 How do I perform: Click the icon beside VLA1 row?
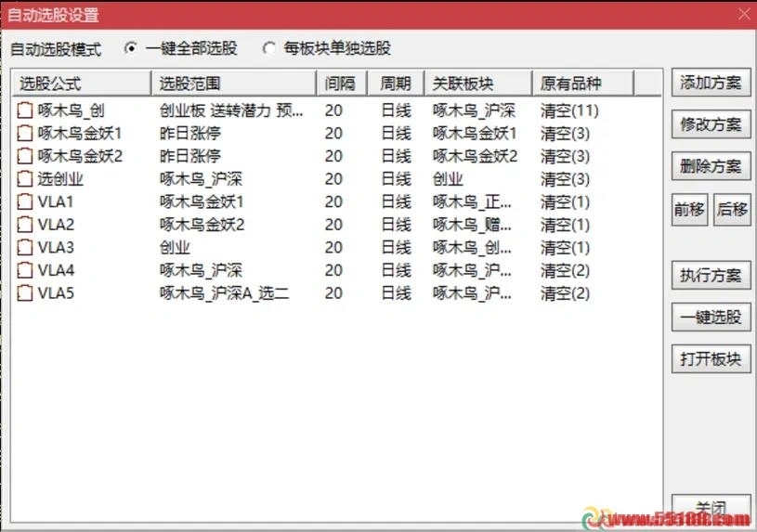(25, 201)
